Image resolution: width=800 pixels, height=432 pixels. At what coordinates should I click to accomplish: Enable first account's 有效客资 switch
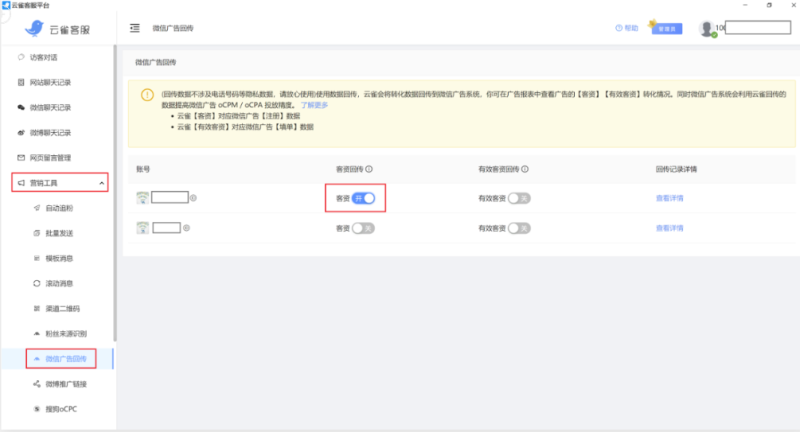[518, 198]
